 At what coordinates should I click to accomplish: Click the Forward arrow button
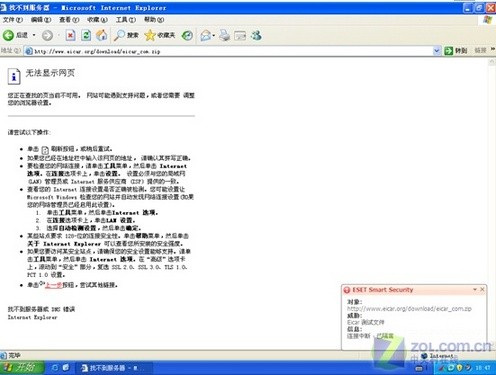click(x=47, y=35)
